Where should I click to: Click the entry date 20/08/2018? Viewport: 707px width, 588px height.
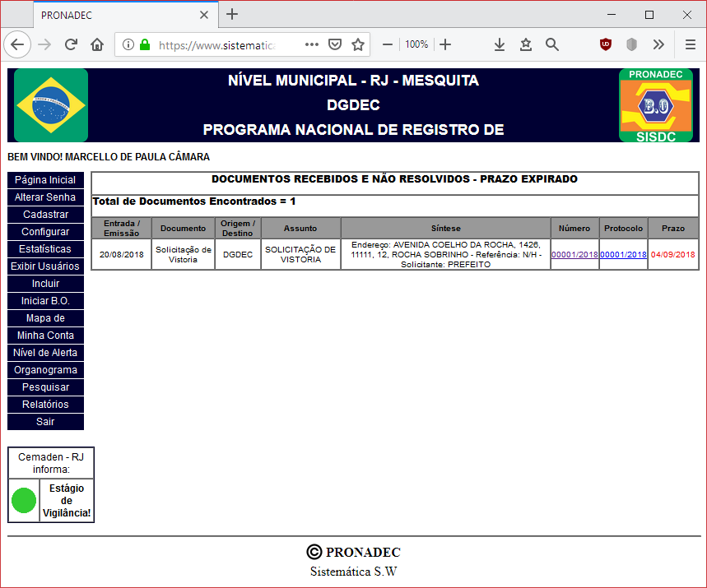tap(121, 255)
